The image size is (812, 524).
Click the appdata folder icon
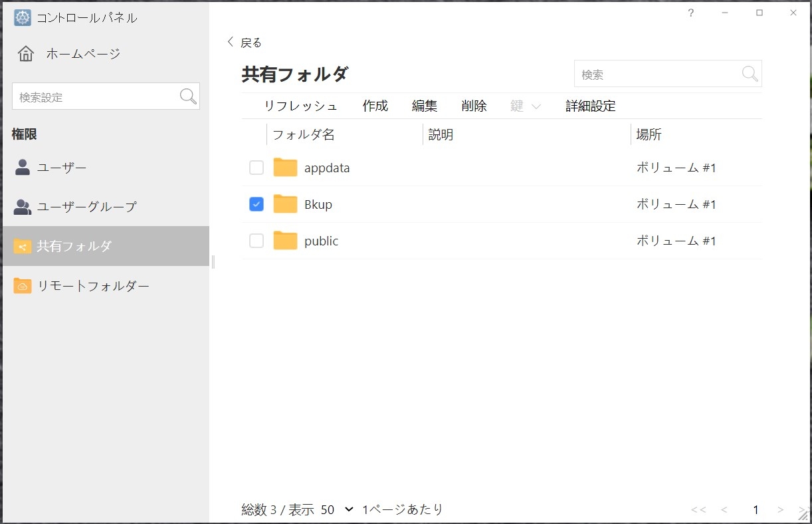pyautogui.click(x=285, y=168)
